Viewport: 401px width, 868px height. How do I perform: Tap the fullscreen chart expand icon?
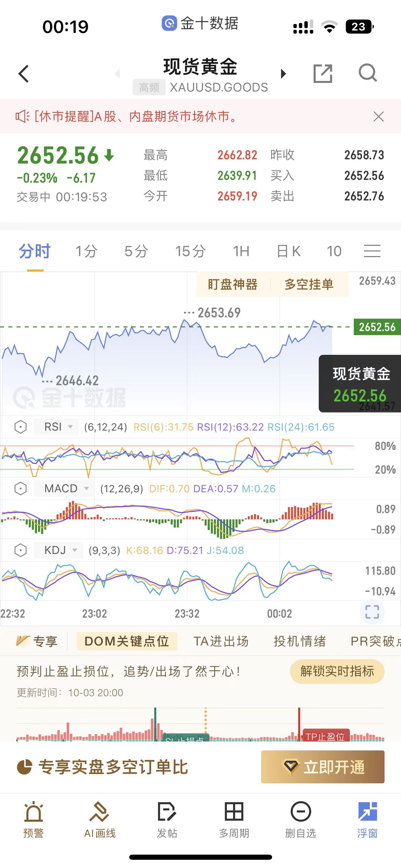click(372, 612)
